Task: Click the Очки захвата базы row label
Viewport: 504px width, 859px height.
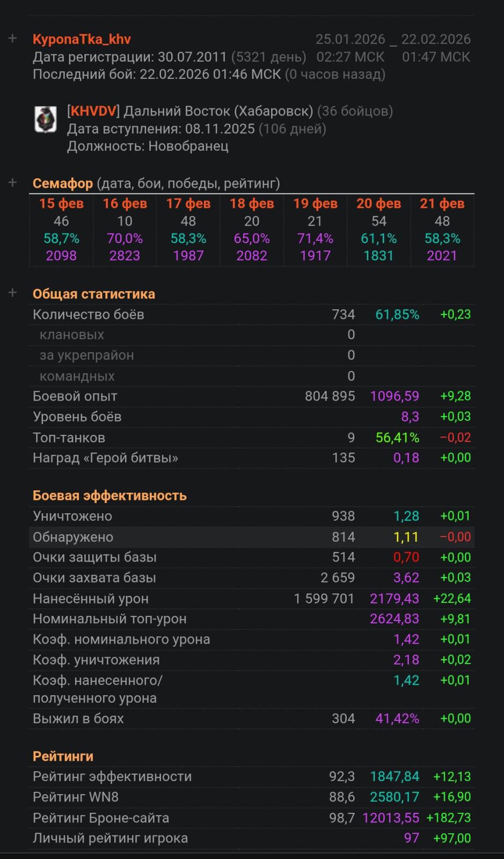Action: click(x=94, y=578)
